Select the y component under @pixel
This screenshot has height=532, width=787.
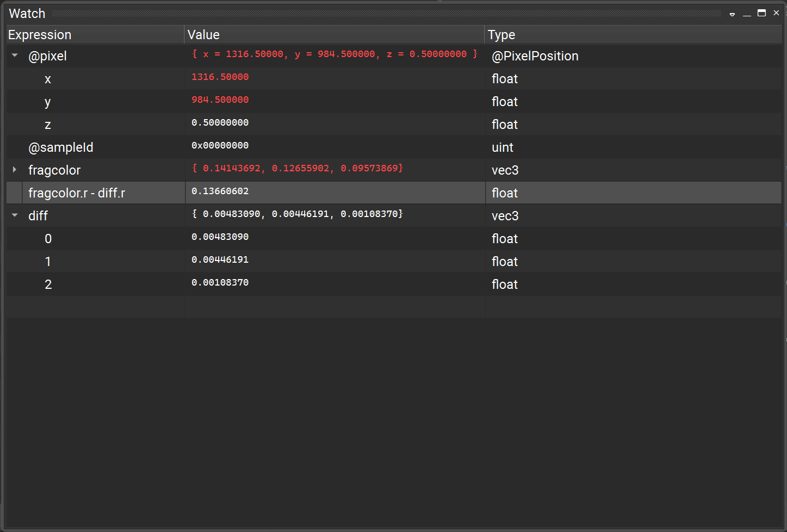(47, 101)
